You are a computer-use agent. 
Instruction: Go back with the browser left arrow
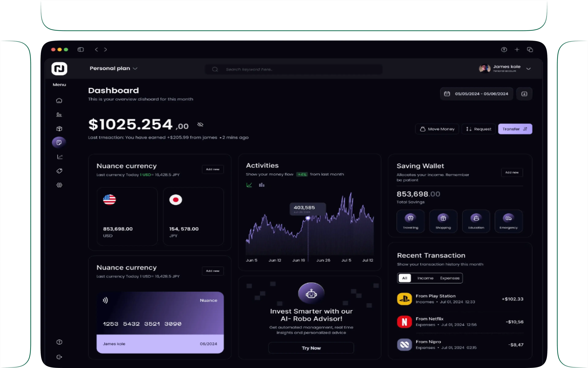coord(96,50)
